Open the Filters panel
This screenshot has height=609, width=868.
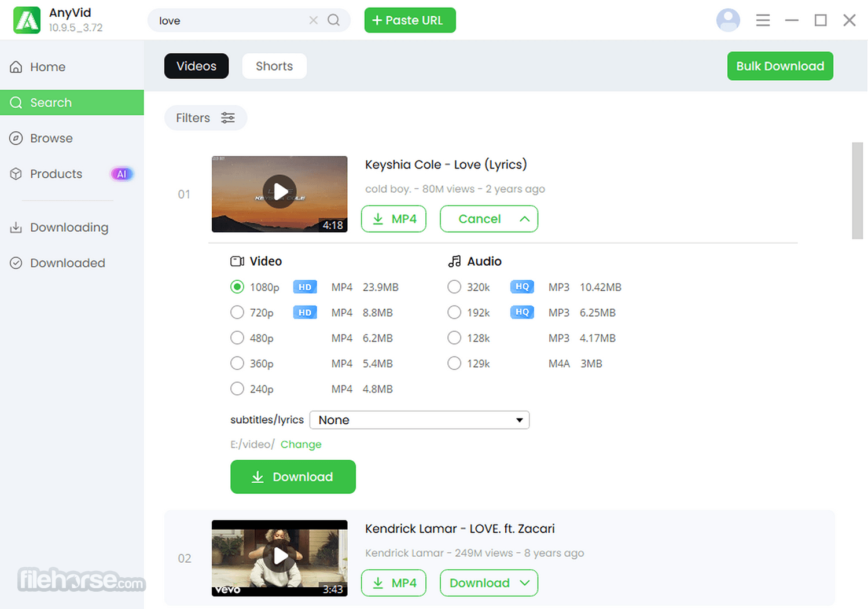[x=205, y=118]
